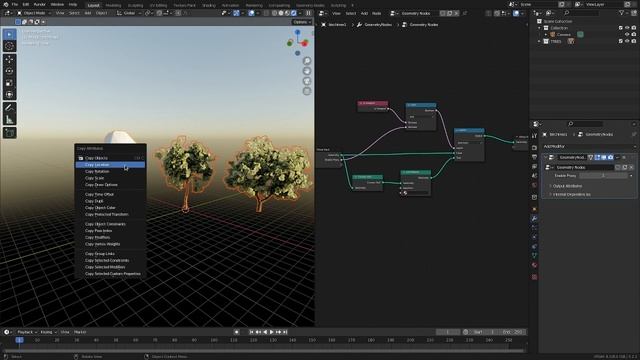Image resolution: width=640 pixels, height=360 pixels.
Task: Open the View Layer properties tab
Action: (x=534, y=166)
